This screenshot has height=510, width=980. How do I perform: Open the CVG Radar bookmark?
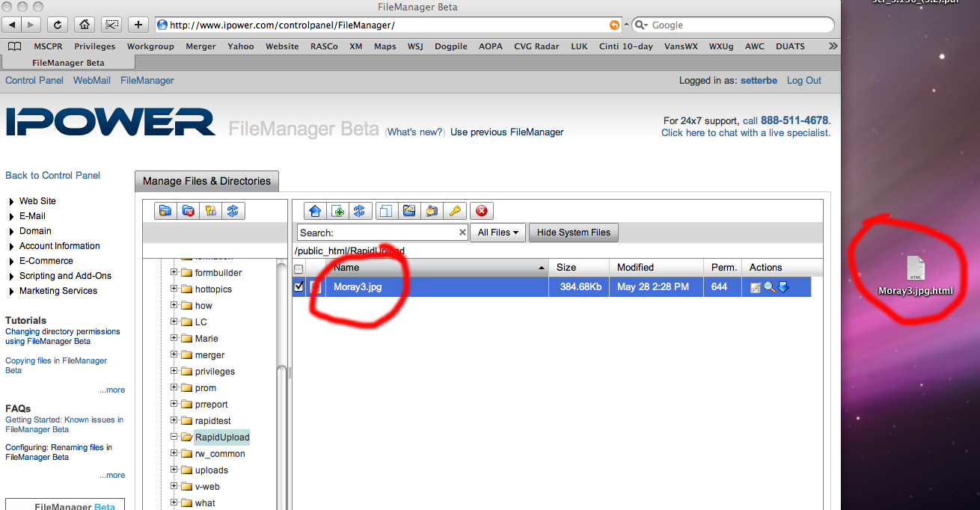(x=536, y=46)
